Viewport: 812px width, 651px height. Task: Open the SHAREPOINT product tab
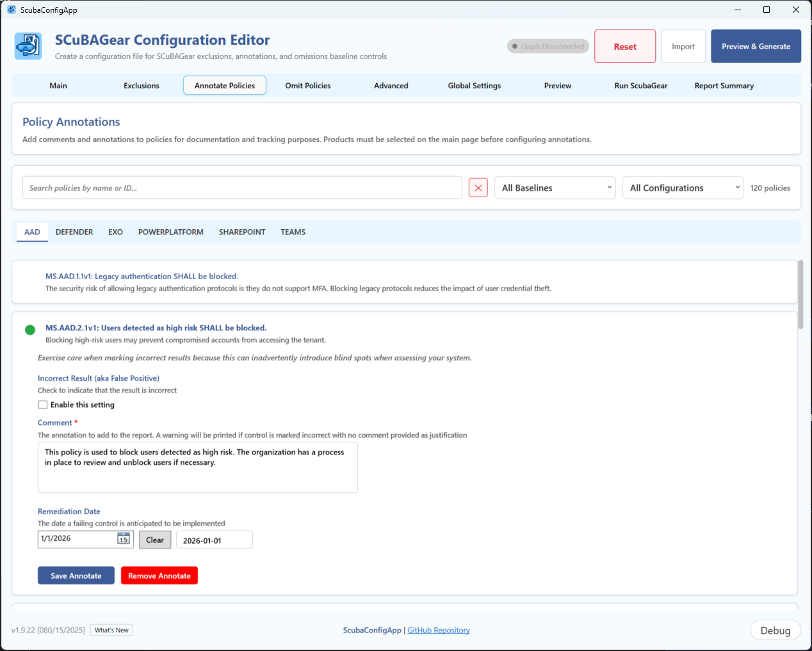(242, 232)
